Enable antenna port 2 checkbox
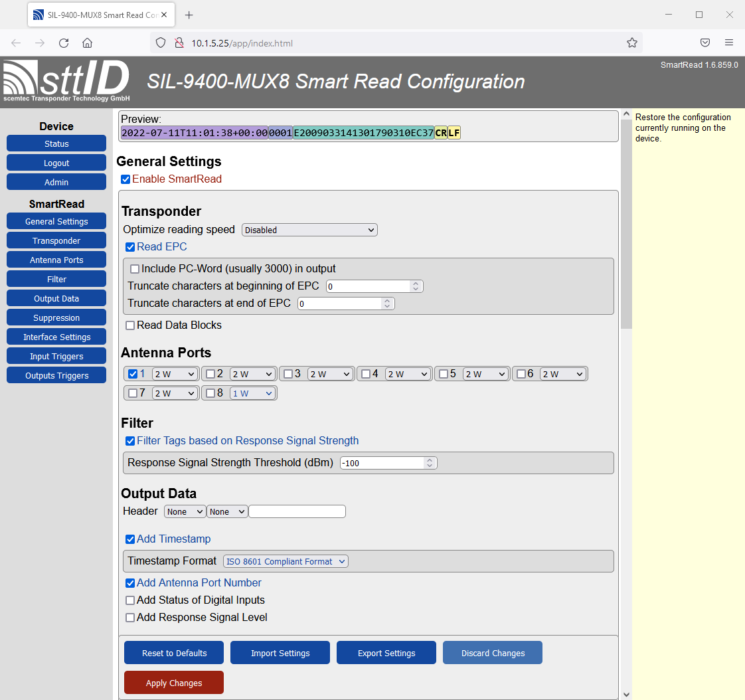 pyautogui.click(x=211, y=374)
